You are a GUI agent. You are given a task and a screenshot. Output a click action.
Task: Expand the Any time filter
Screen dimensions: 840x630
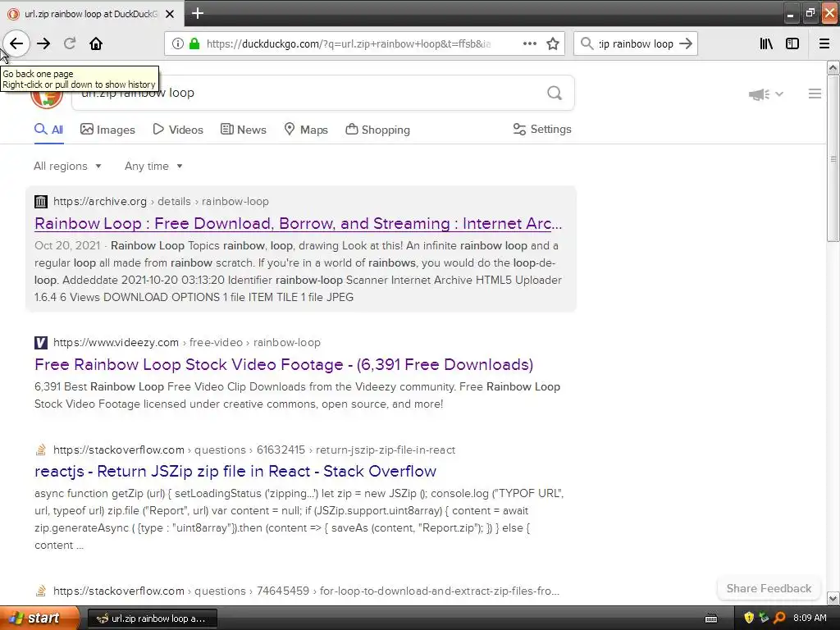click(153, 166)
